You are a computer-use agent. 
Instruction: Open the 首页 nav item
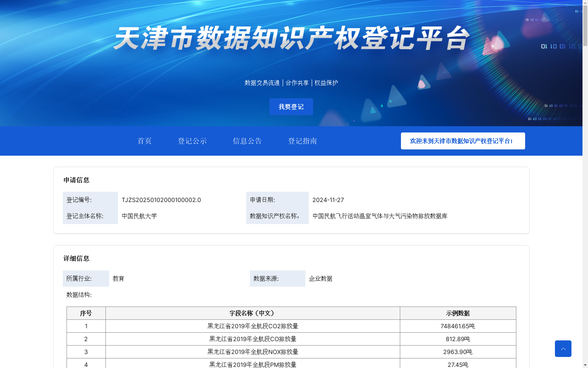tap(144, 141)
